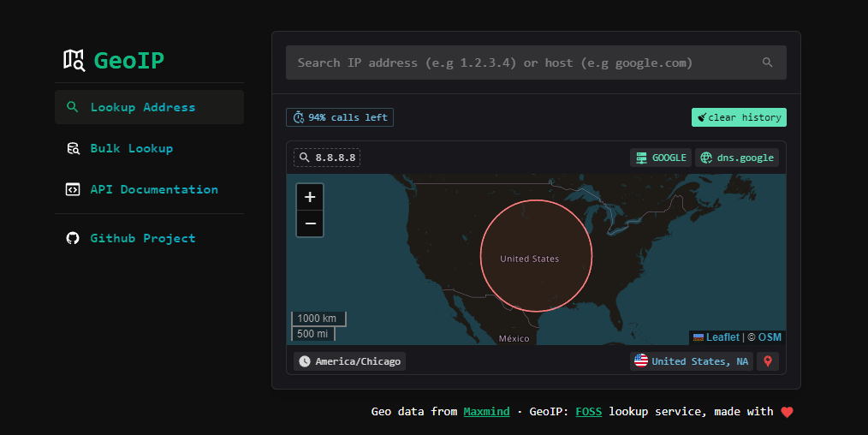The image size is (868, 435).
Task: Open the Leaflet attribution link
Action: [722, 337]
